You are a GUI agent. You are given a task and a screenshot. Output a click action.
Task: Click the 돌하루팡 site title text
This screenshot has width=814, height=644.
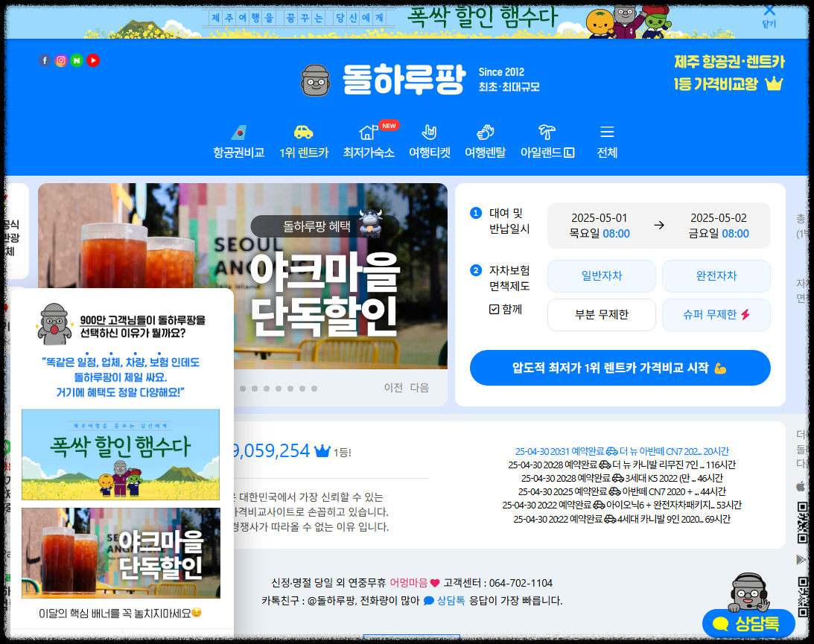click(404, 80)
